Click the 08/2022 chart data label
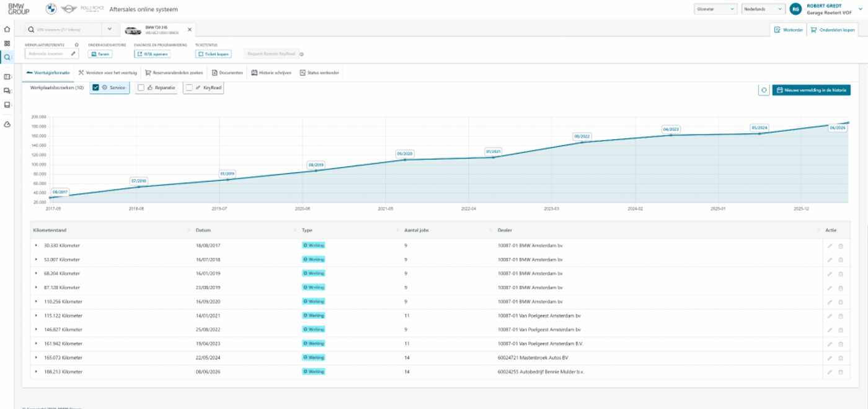 582,136
